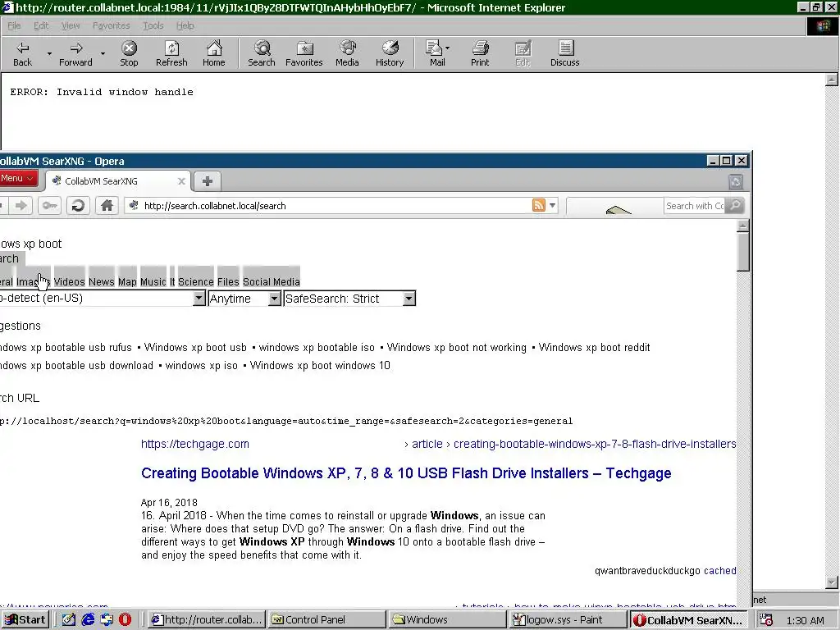Open the cached version of the Techgage result

(x=720, y=571)
